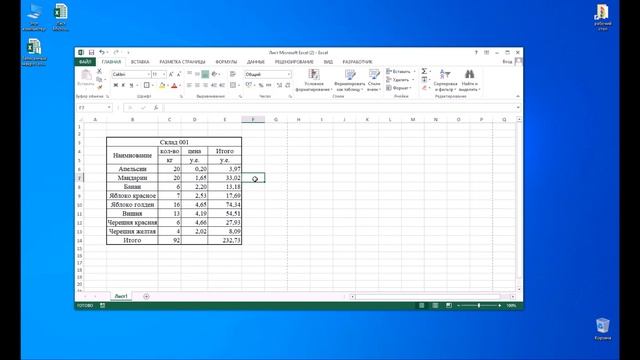The height and width of the screenshot is (360, 640).
Task: Center text horizontally in cell
Action: 197,85
